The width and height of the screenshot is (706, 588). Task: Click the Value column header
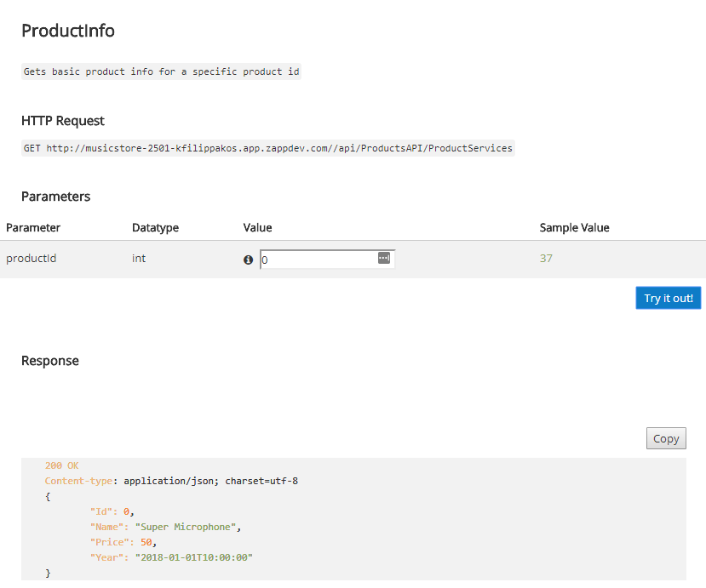[x=257, y=228]
